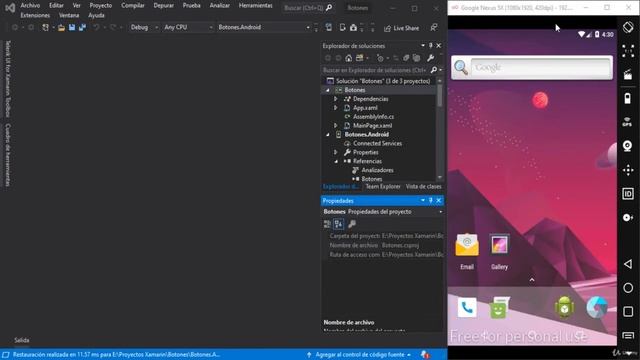The image size is (640, 360).
Task: Open the Botones.Android startup project dropdown
Action: 264,27
